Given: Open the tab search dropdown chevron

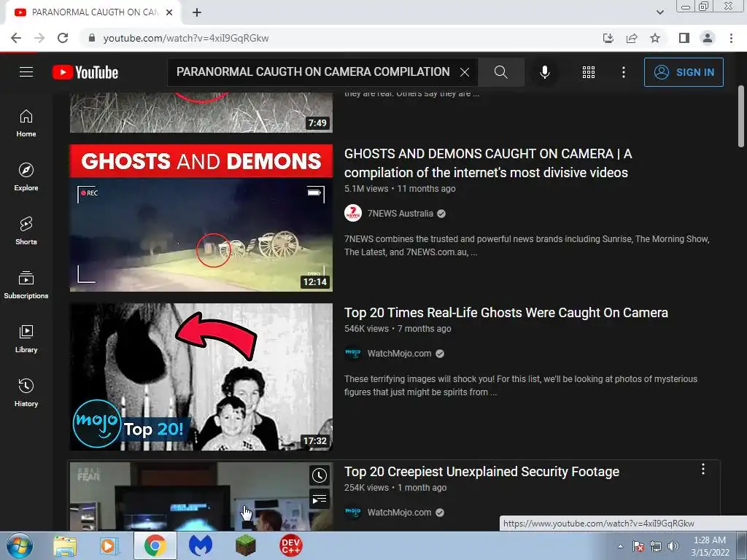Looking at the screenshot, I should tap(659, 12).
